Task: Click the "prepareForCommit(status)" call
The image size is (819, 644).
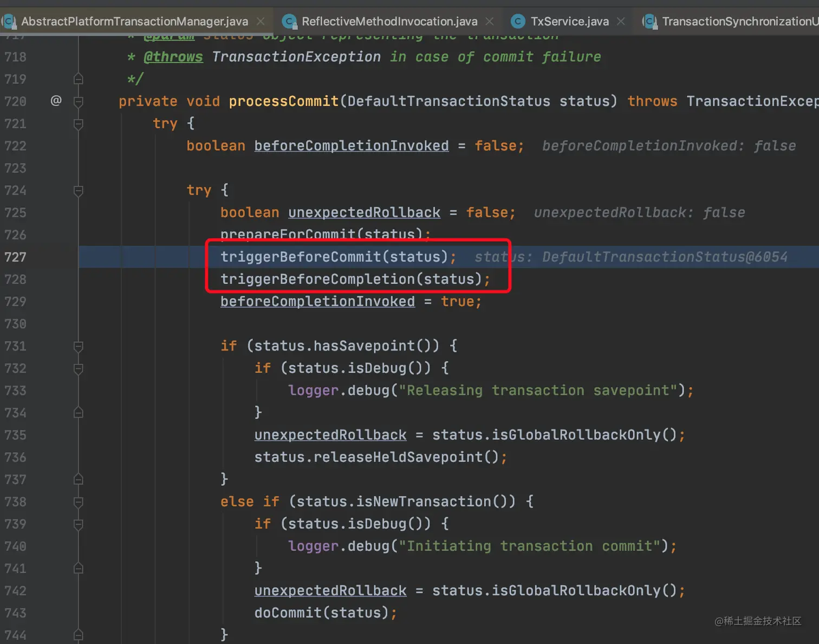Action: (321, 235)
